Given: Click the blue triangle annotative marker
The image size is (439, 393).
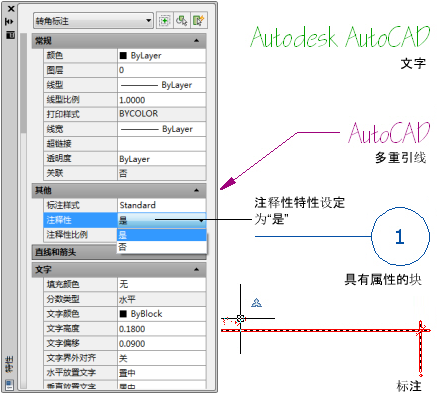Looking at the screenshot, I should click(256, 303).
